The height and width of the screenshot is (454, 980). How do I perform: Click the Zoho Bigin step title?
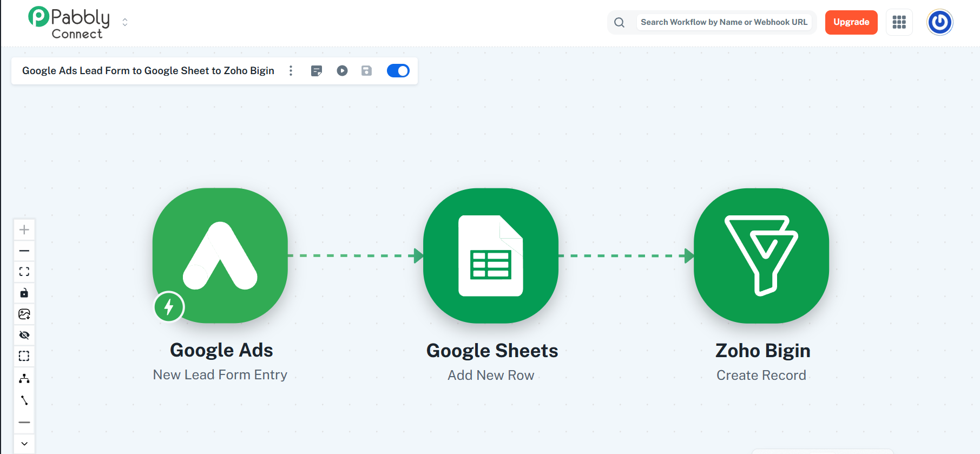coord(763,351)
